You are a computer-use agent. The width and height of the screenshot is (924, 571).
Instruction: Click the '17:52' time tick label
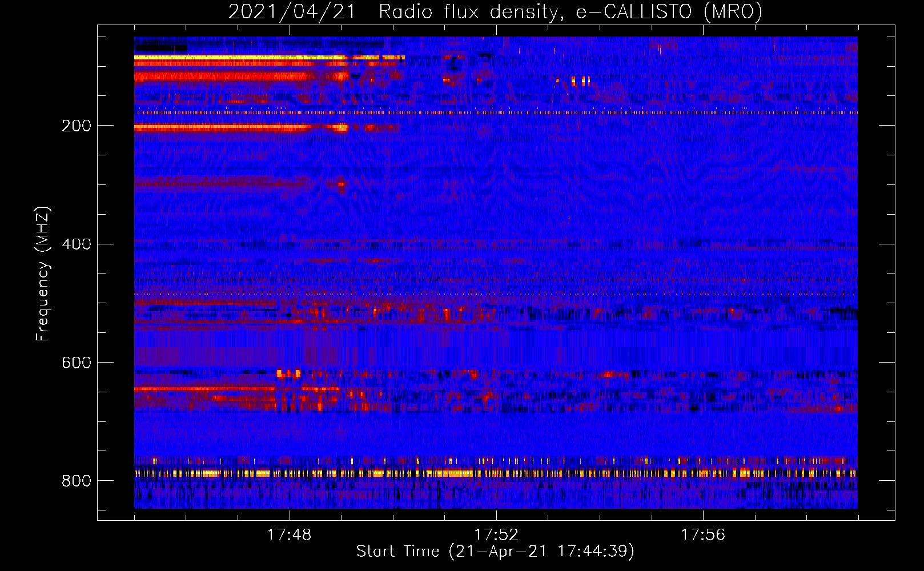click(496, 534)
